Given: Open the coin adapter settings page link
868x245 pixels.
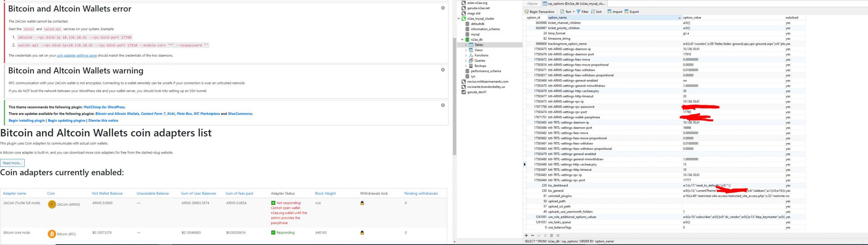Looking at the screenshot, I should click(x=77, y=56).
